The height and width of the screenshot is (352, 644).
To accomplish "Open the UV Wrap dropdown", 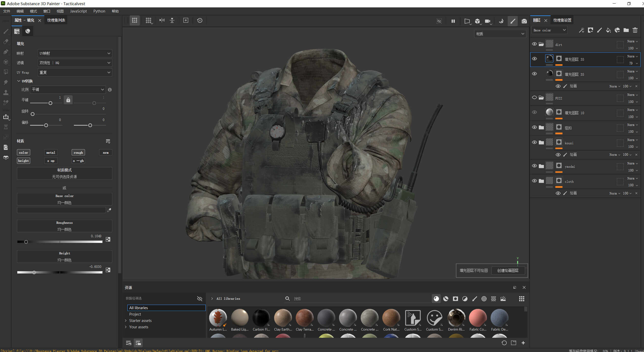I will [x=75, y=72].
